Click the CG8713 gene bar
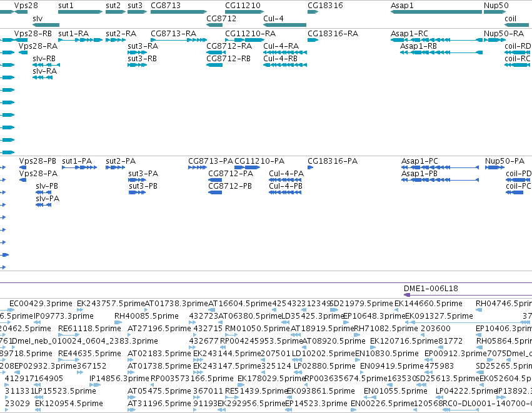The width and height of the screenshot is (532, 413). [x=179, y=12]
